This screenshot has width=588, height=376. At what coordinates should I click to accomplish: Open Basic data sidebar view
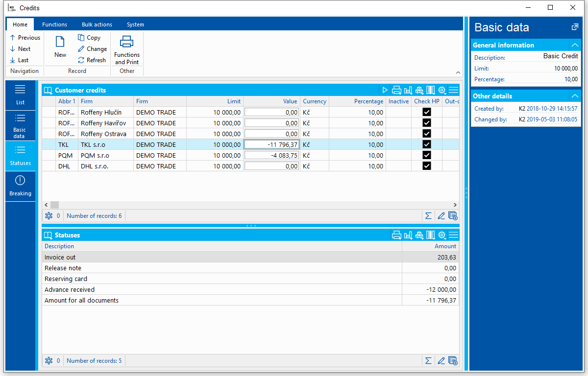[20, 125]
